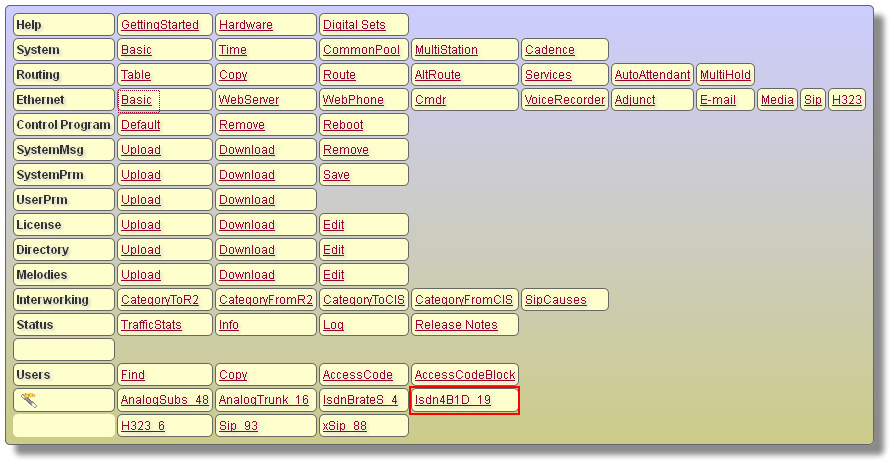The width and height of the screenshot is (895, 460).
Task: Open Ethernet VoiceRecorder configuration
Action: [565, 100]
